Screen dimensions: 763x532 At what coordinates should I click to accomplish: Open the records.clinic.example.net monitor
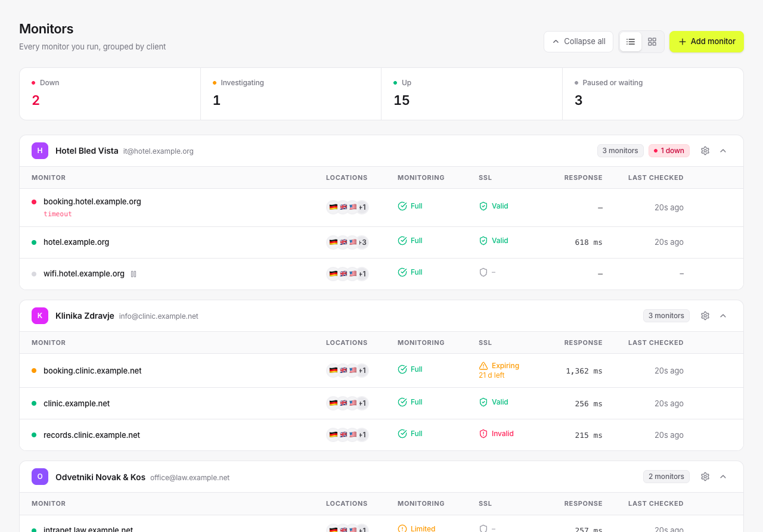pos(92,435)
